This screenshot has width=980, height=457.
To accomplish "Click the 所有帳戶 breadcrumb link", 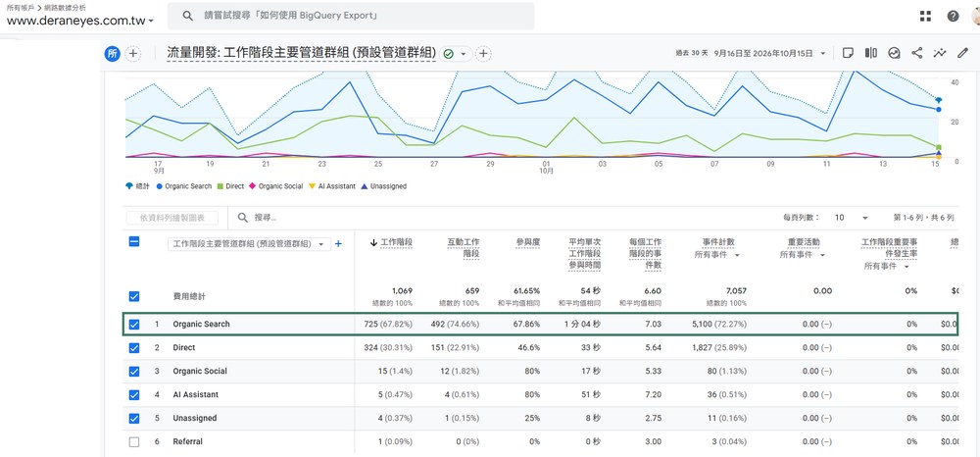I will coord(20,7).
